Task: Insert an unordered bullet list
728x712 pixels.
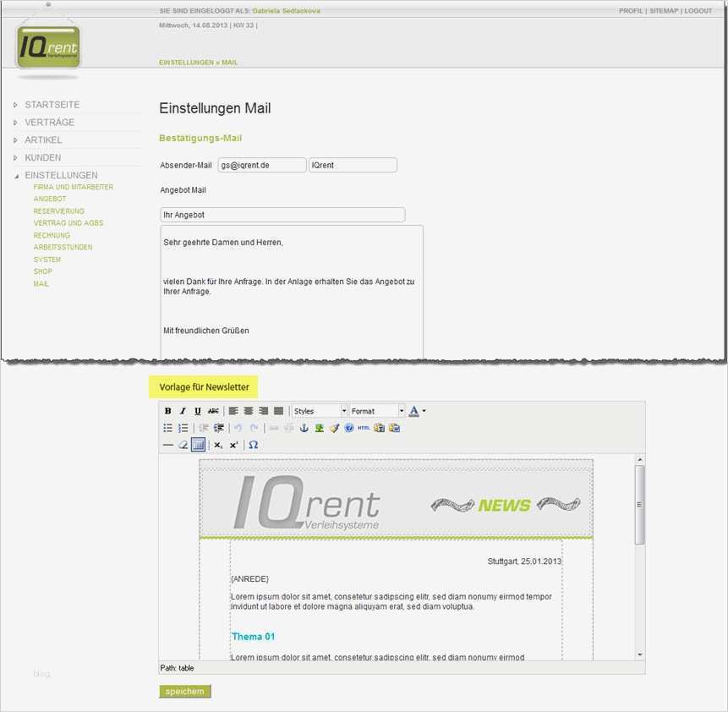Action: click(x=167, y=428)
